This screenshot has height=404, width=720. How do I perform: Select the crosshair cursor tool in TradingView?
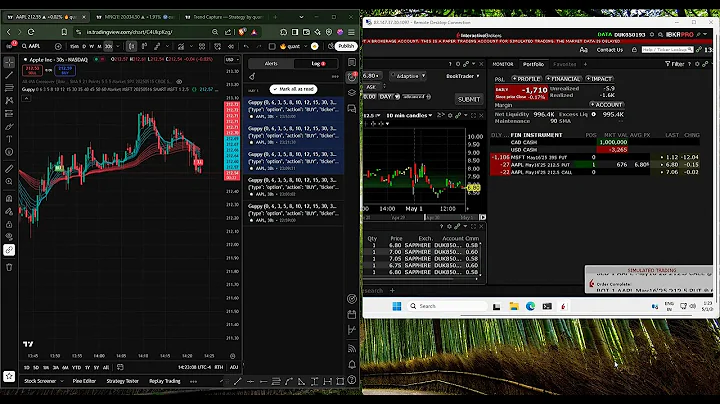click(9, 62)
